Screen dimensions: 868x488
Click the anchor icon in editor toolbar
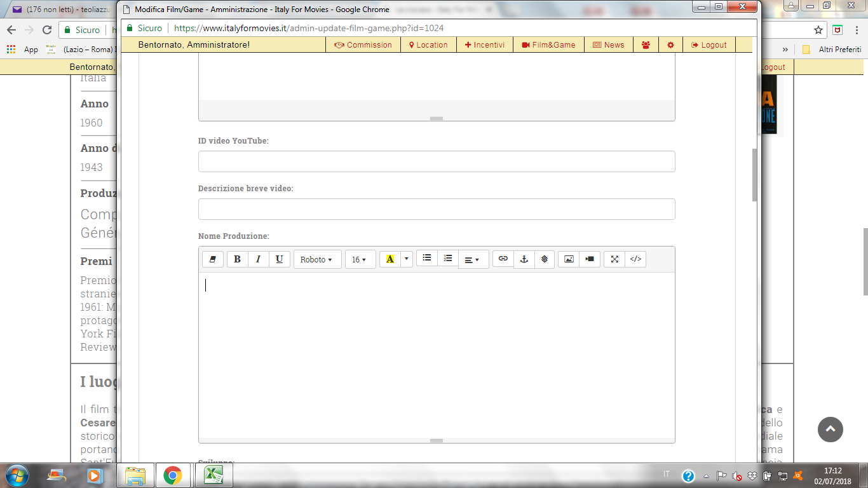[x=524, y=259]
